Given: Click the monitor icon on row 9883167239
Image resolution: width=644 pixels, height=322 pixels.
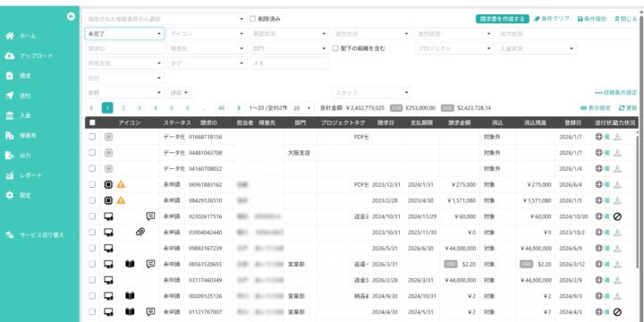Looking at the screenshot, I should [x=108, y=248].
